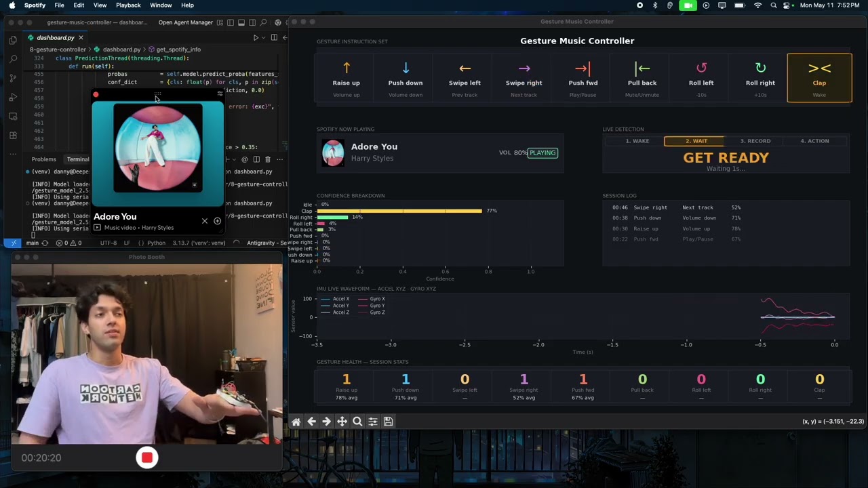Open the Explorer view in the editor sidebar

[x=13, y=41]
